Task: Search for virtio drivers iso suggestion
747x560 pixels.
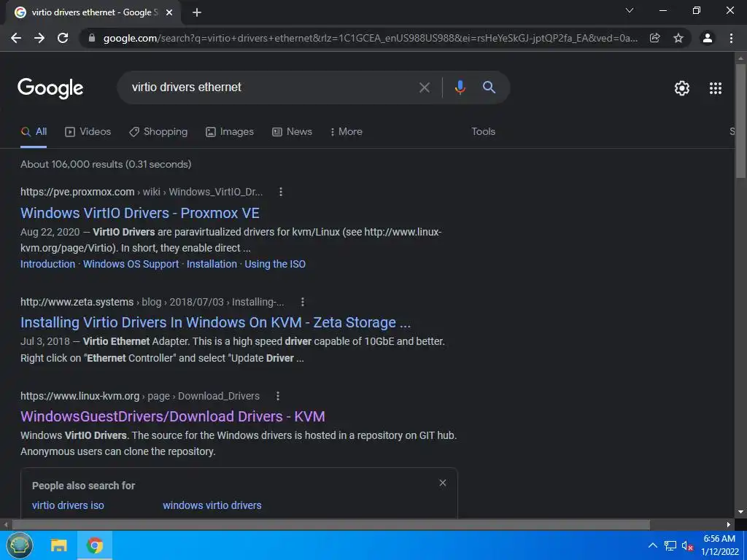Action: tap(68, 505)
